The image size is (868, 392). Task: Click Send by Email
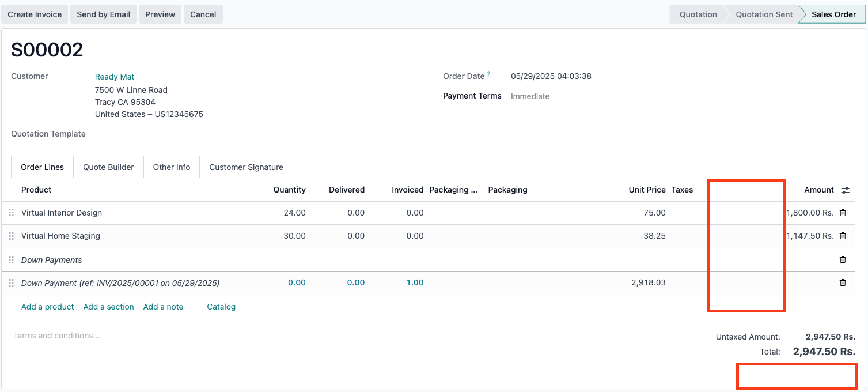pos(103,14)
